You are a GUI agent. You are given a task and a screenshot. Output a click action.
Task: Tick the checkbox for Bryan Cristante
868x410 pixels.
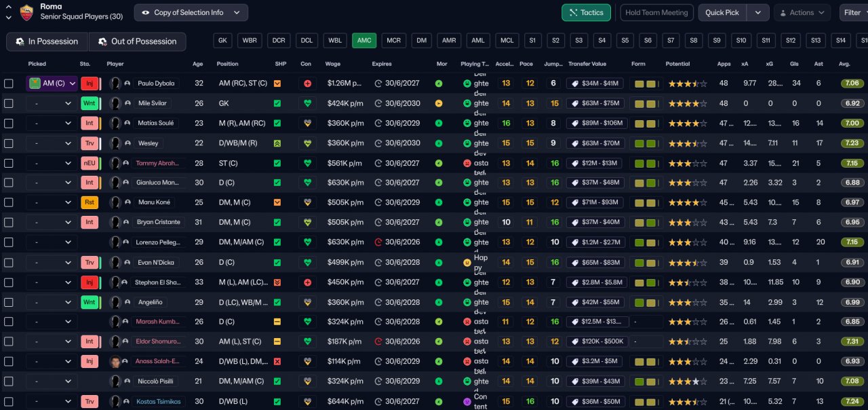tap(8, 222)
